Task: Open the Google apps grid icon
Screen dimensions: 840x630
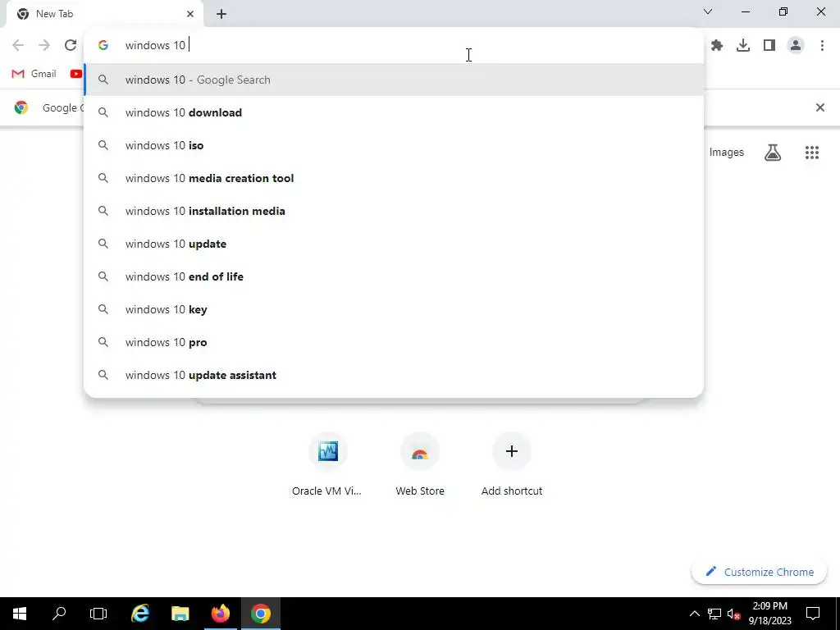Action: (811, 153)
